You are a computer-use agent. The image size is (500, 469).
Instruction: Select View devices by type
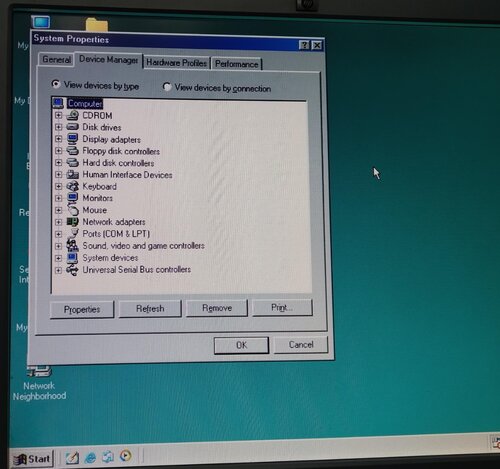click(95, 85)
